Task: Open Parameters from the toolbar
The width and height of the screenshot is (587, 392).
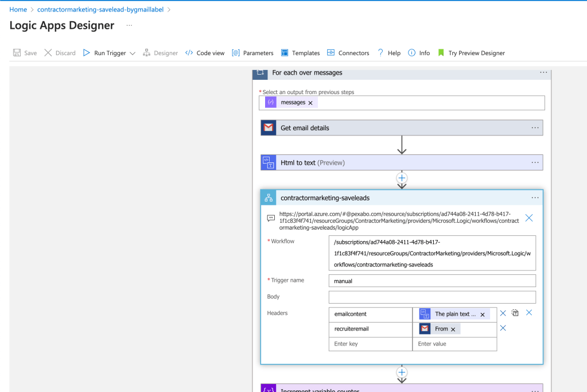Action: point(252,53)
